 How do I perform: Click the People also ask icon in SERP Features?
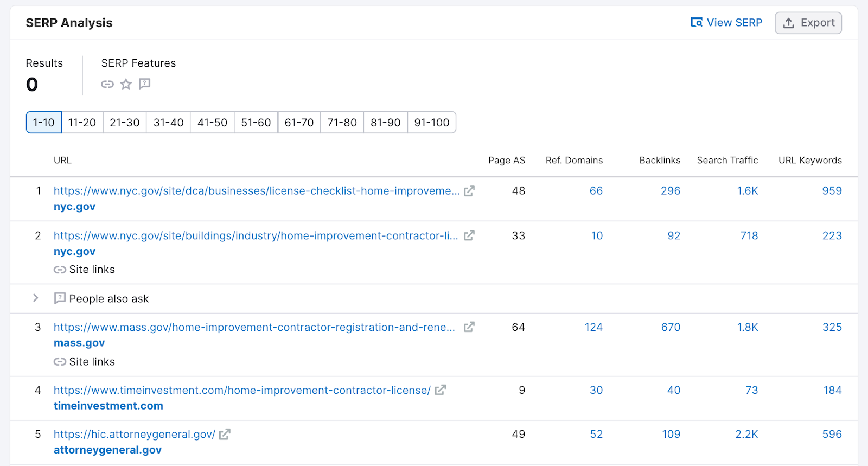point(144,84)
